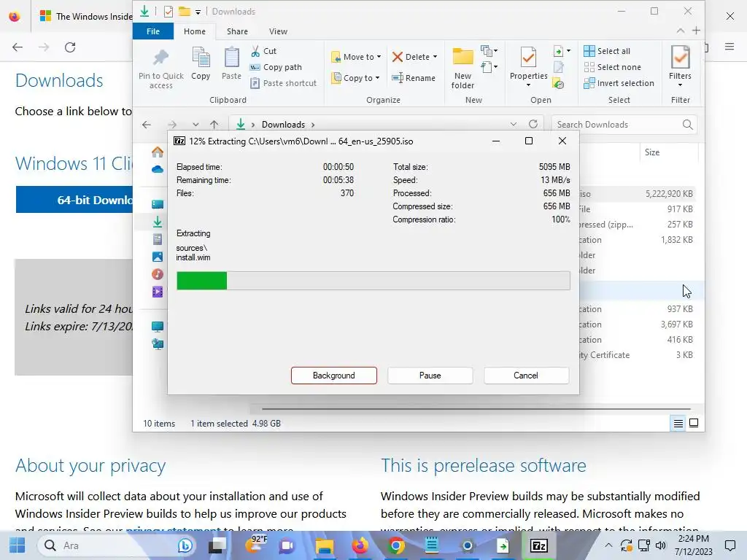
Task: Switch to details view toggle
Action: pos(678,423)
